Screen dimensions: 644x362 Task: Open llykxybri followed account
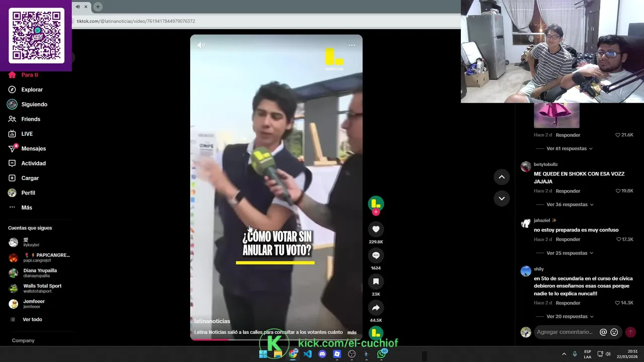tap(24, 242)
